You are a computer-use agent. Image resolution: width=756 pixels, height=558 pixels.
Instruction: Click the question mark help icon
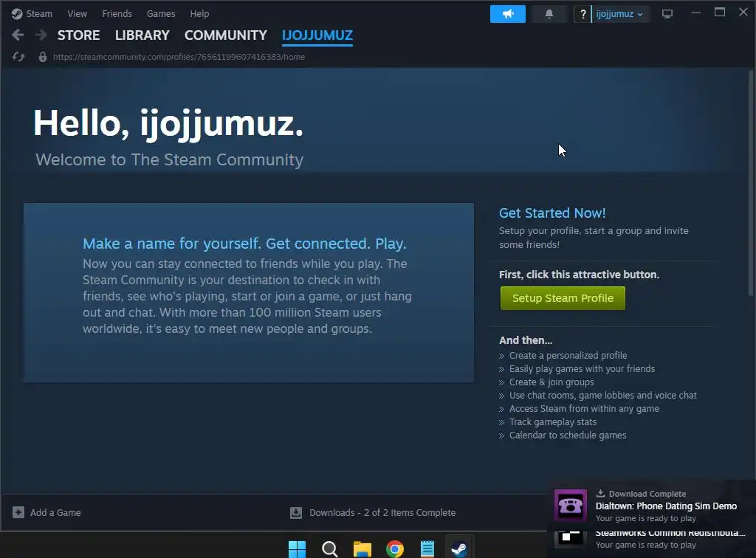click(x=583, y=14)
